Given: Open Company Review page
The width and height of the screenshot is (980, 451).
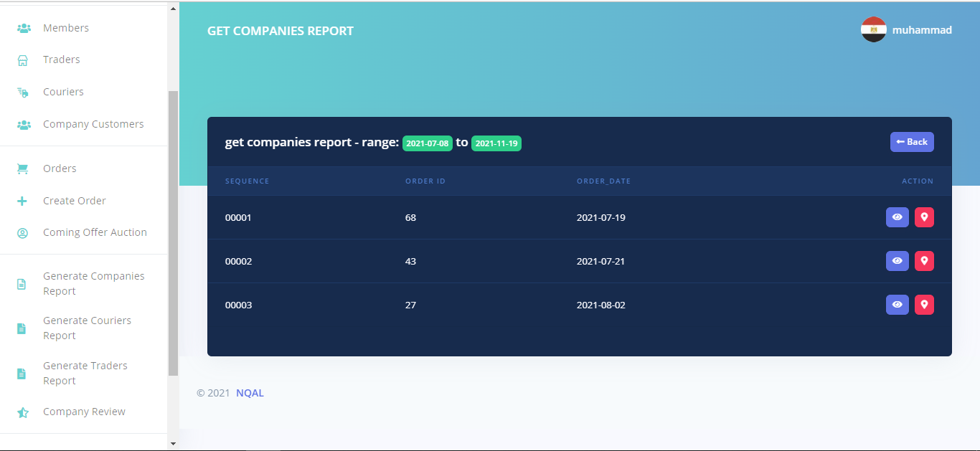Looking at the screenshot, I should click(84, 412).
